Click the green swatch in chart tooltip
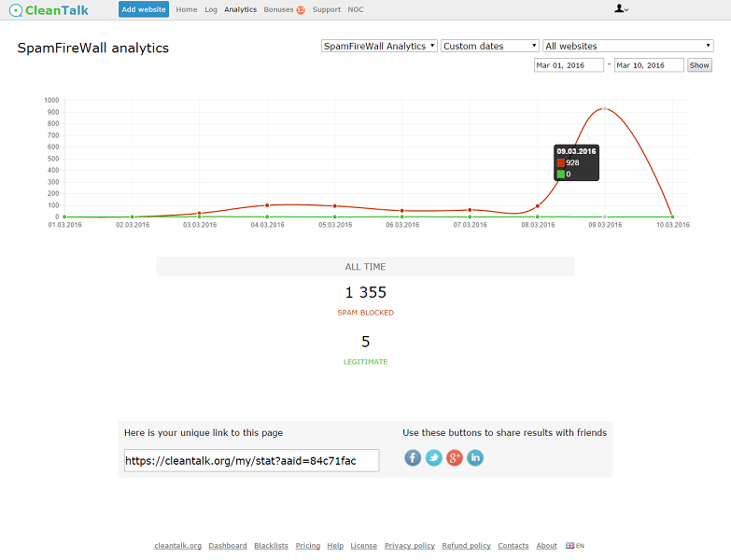731x560 pixels. pyautogui.click(x=561, y=174)
